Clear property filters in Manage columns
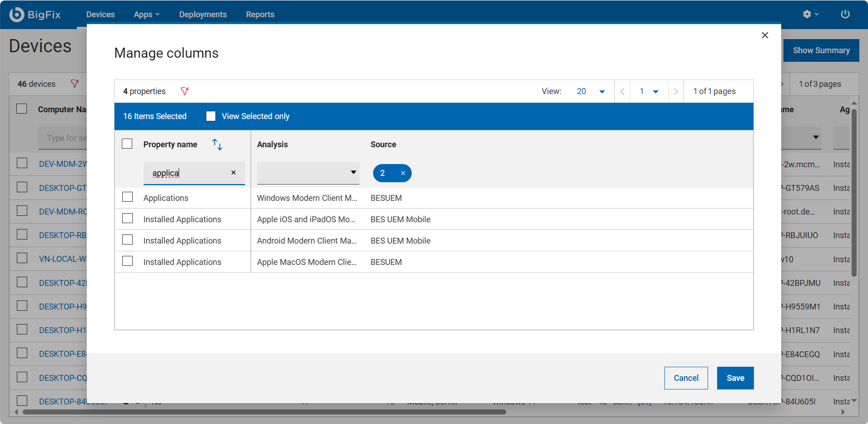 pos(185,91)
